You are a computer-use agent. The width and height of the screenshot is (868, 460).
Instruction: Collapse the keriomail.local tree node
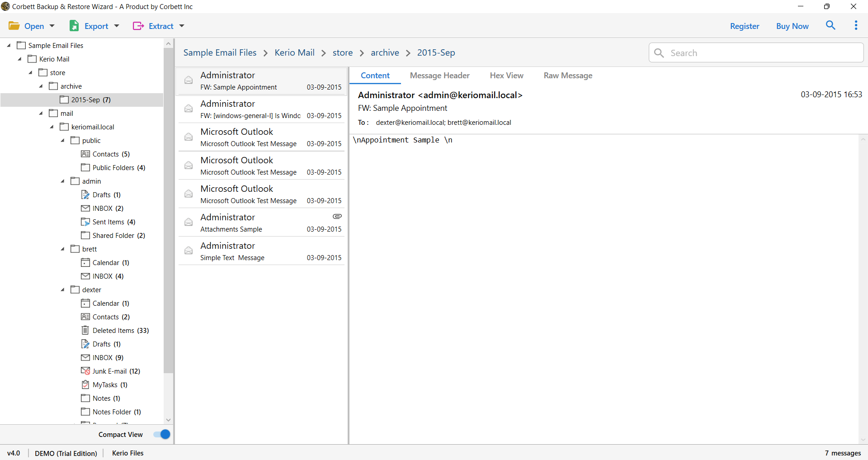[x=52, y=127]
